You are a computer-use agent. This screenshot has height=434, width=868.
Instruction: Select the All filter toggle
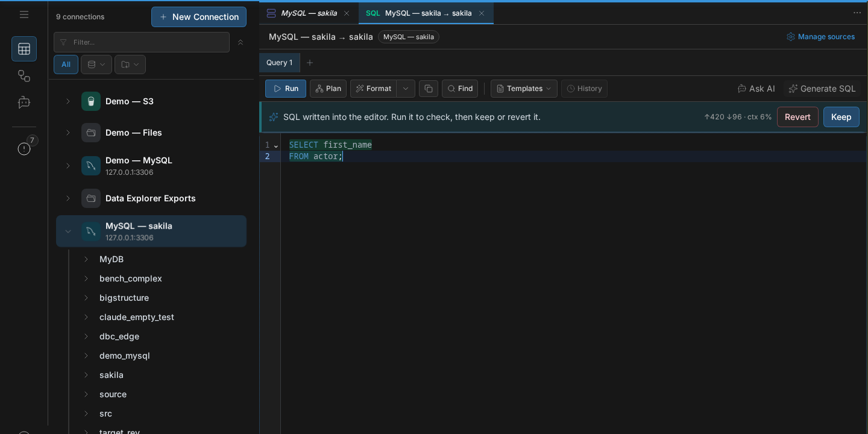click(x=66, y=64)
